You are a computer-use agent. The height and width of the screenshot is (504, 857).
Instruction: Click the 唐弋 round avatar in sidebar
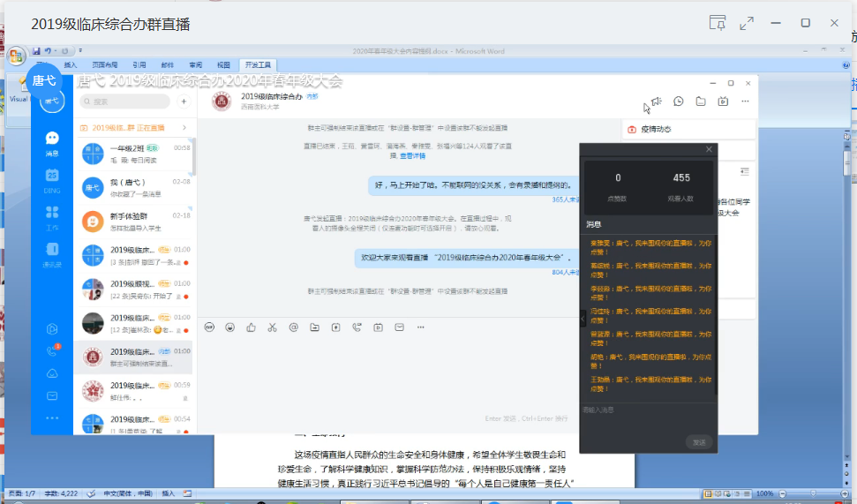point(52,101)
